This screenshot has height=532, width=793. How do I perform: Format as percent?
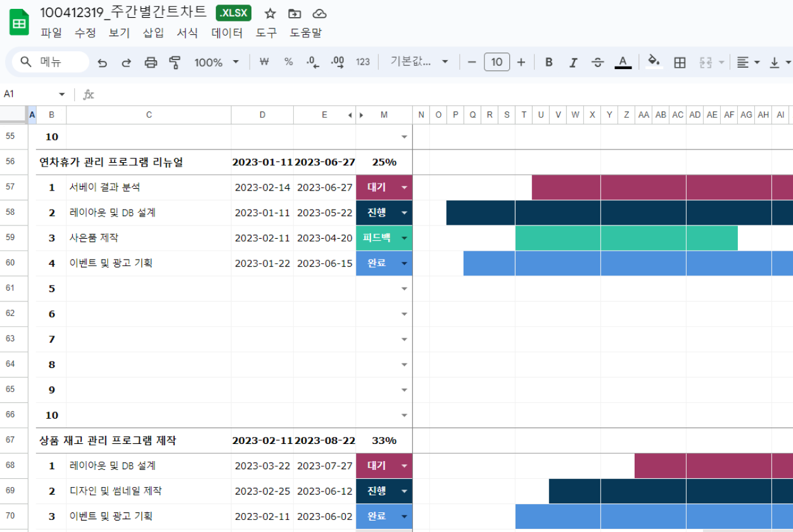click(x=288, y=62)
